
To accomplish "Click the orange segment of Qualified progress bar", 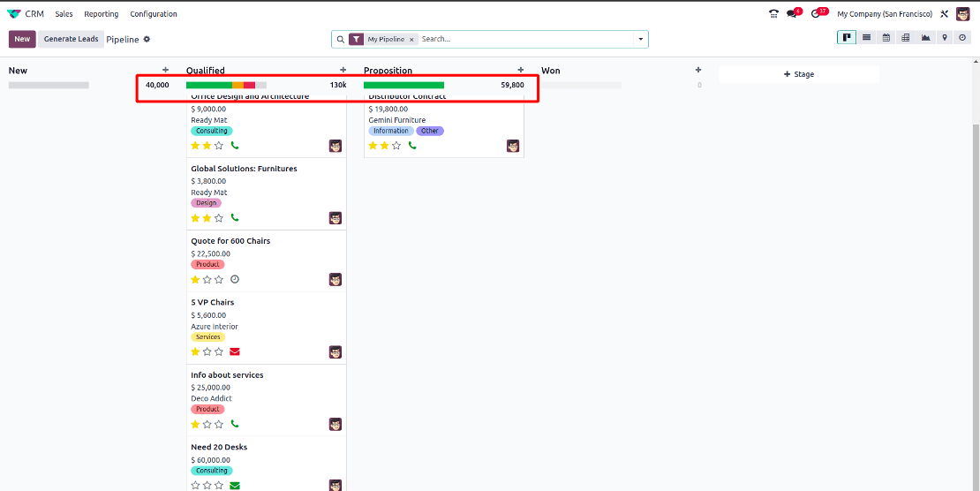I will point(237,85).
